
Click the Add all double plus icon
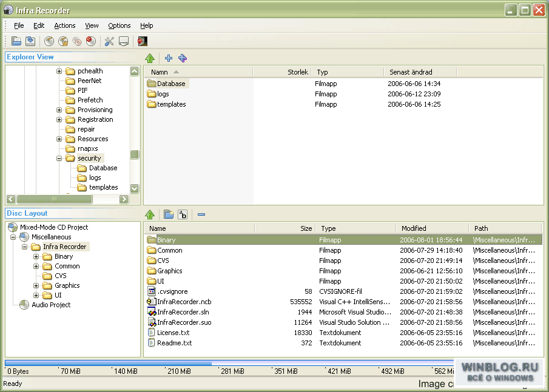tap(183, 58)
